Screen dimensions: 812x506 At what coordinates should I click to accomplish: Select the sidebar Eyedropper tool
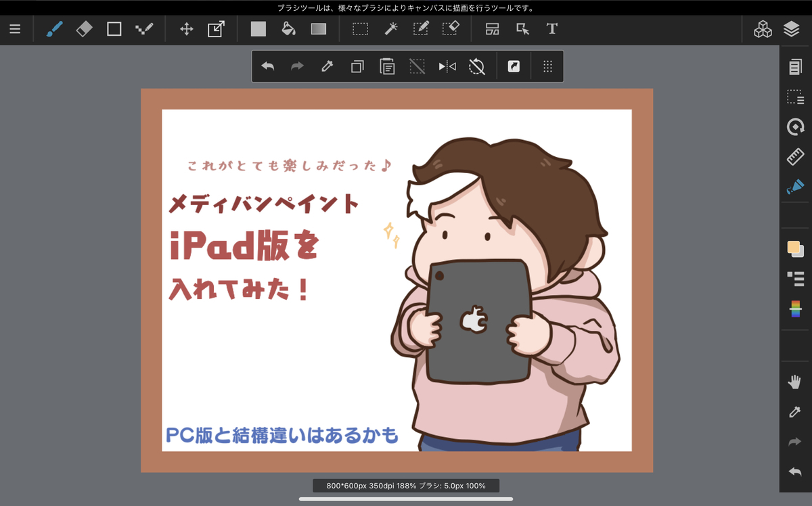point(795,412)
